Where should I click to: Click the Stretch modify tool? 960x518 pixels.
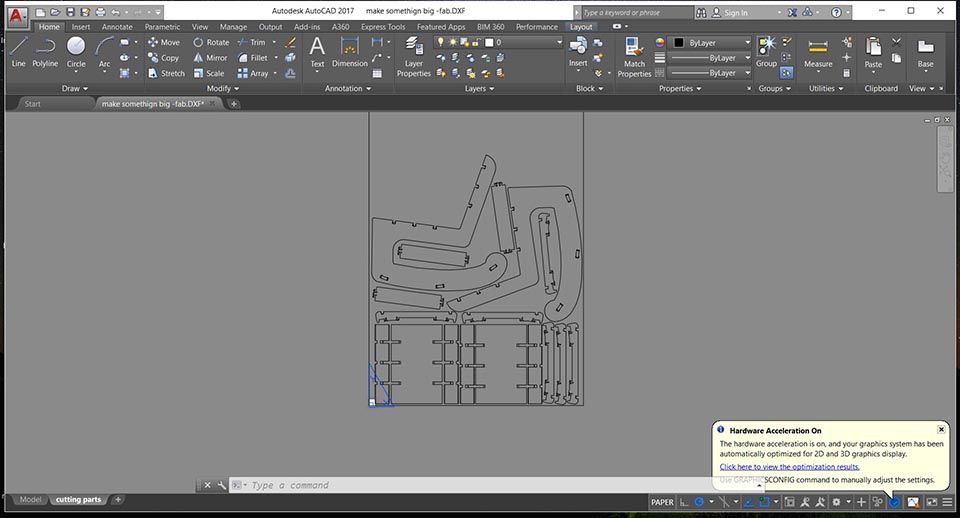click(x=166, y=73)
